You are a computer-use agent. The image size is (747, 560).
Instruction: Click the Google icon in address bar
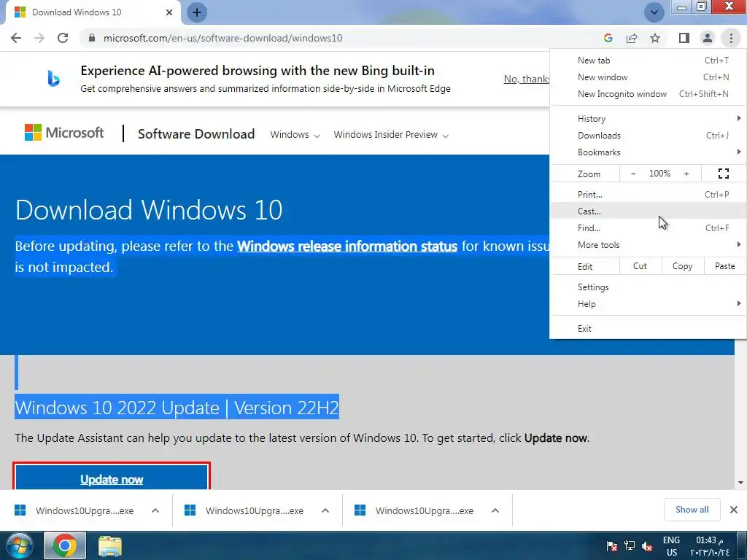point(608,38)
